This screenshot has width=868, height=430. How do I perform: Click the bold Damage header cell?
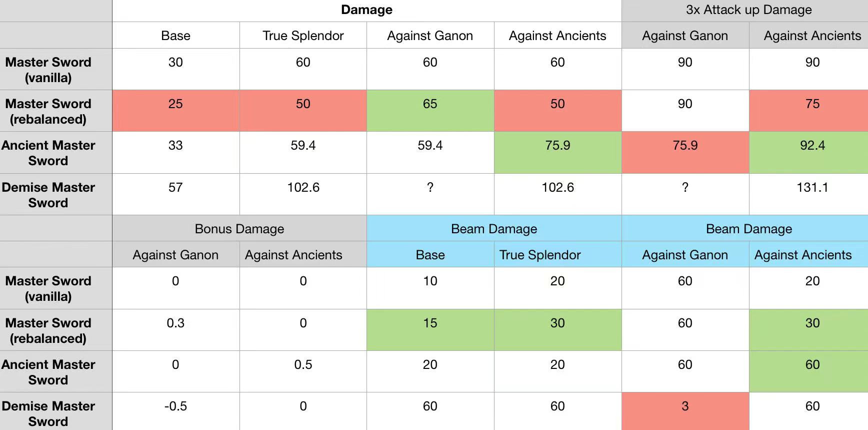pos(366,10)
